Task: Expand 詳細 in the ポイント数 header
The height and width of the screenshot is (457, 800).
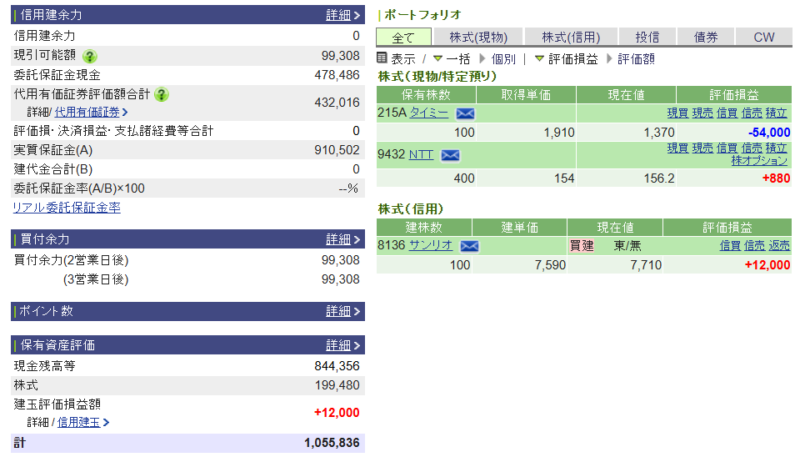Action: pyautogui.click(x=343, y=311)
